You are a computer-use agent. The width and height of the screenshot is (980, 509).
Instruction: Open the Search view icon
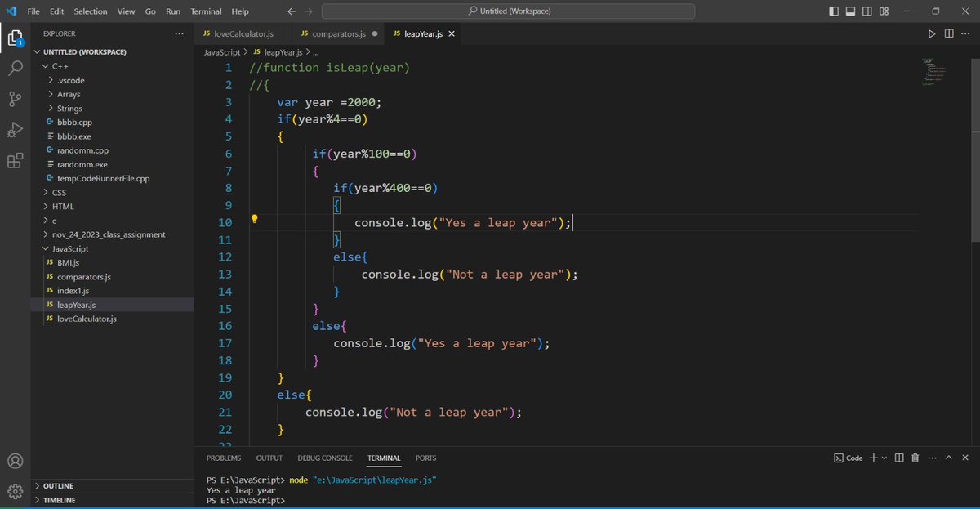tap(15, 69)
